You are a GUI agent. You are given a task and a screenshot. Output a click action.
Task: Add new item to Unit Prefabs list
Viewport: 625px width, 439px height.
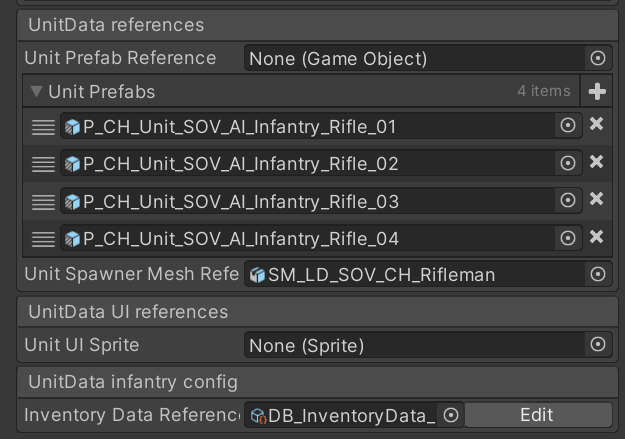597,92
